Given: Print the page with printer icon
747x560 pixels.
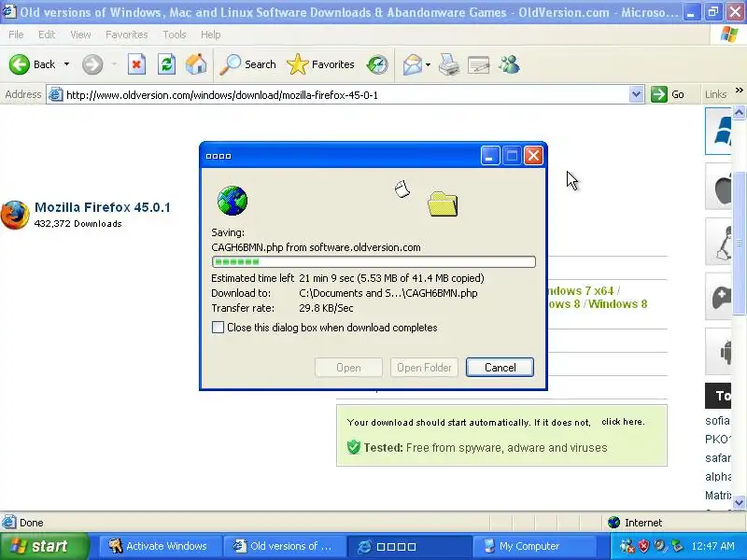Looking at the screenshot, I should 449,64.
